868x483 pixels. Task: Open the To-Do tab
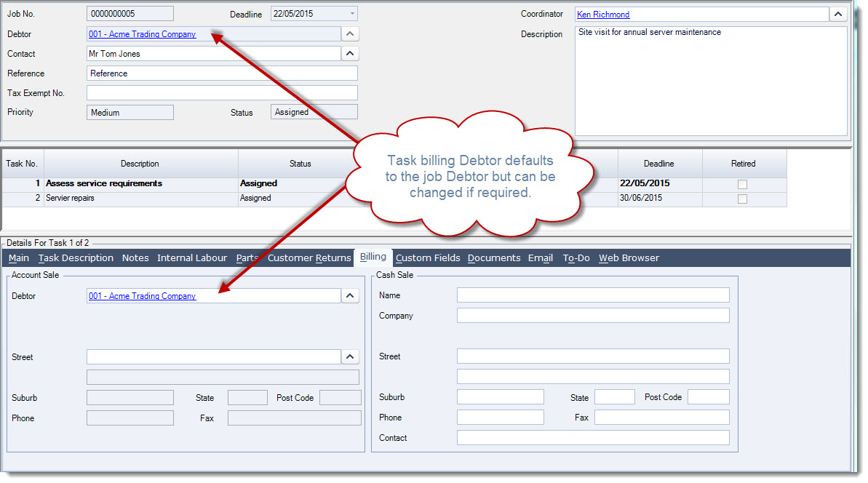pyautogui.click(x=576, y=258)
